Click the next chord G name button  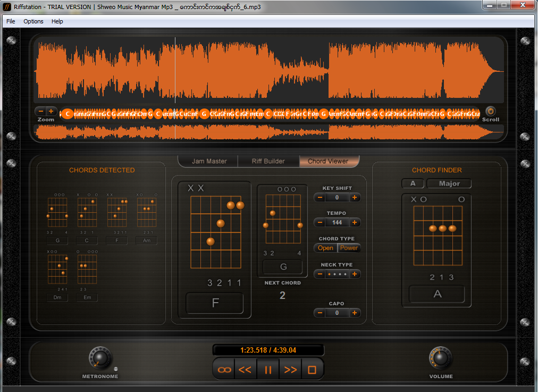[x=283, y=266]
